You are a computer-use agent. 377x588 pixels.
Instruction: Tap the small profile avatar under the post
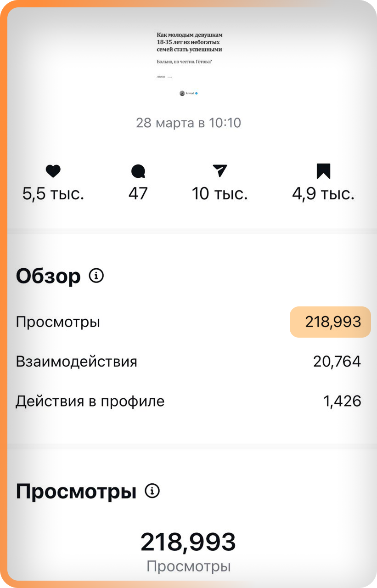coord(182,93)
